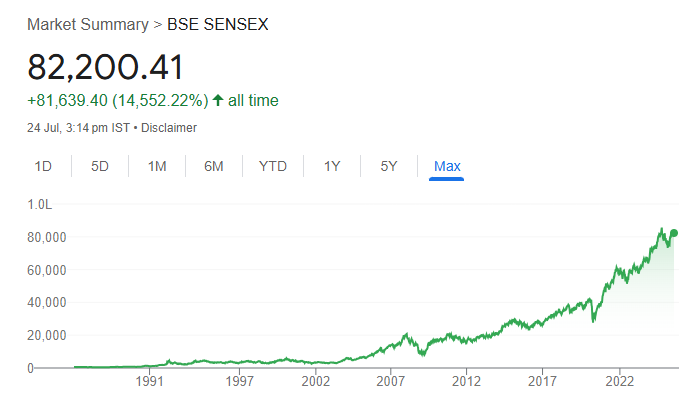Click the 80,000 y-axis label

pos(46,237)
